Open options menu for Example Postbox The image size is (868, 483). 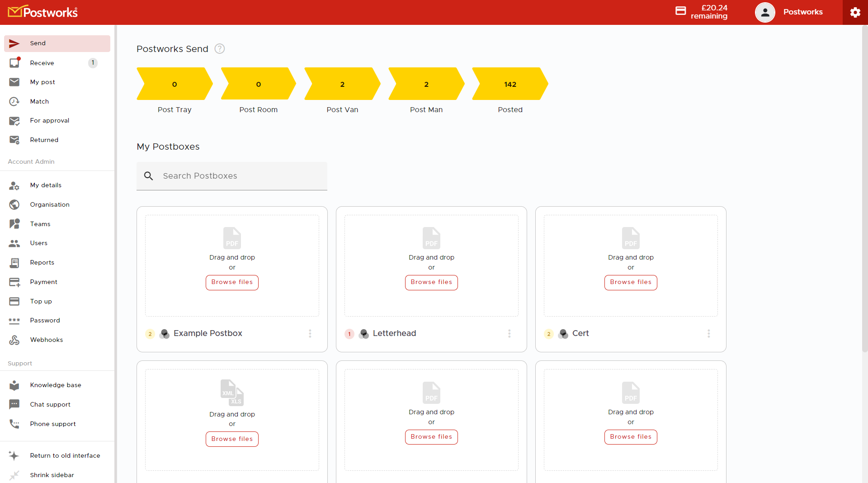coord(310,334)
